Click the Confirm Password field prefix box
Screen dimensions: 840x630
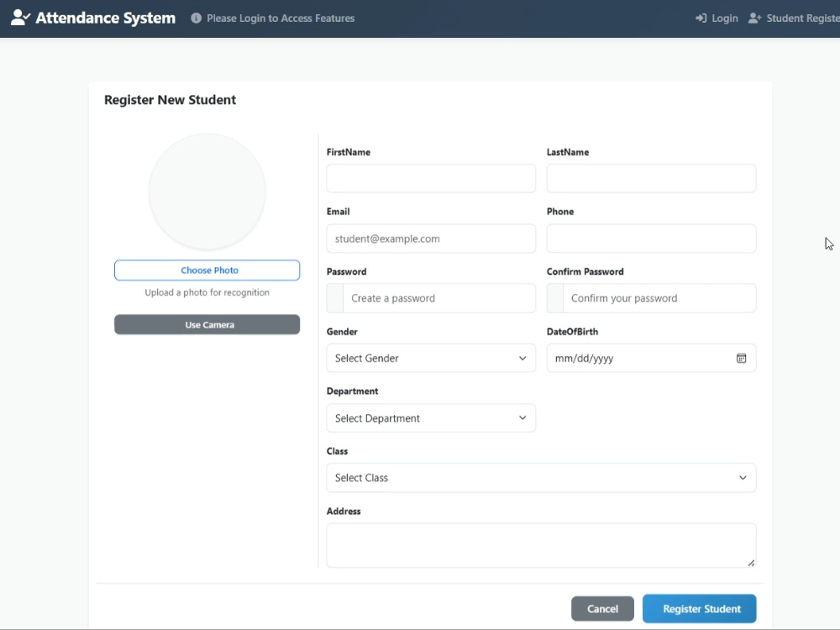(555, 298)
